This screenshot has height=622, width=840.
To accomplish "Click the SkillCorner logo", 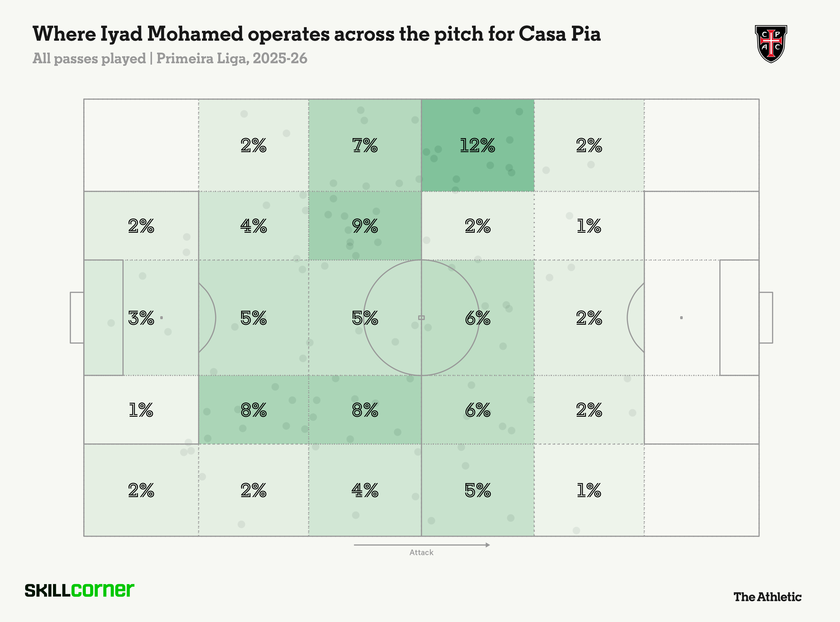I will click(x=80, y=590).
